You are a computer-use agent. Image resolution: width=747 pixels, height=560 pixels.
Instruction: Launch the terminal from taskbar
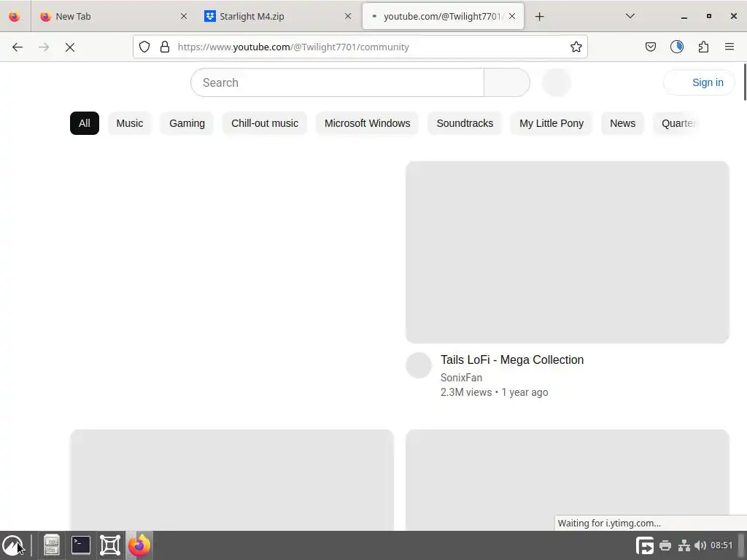point(80,545)
